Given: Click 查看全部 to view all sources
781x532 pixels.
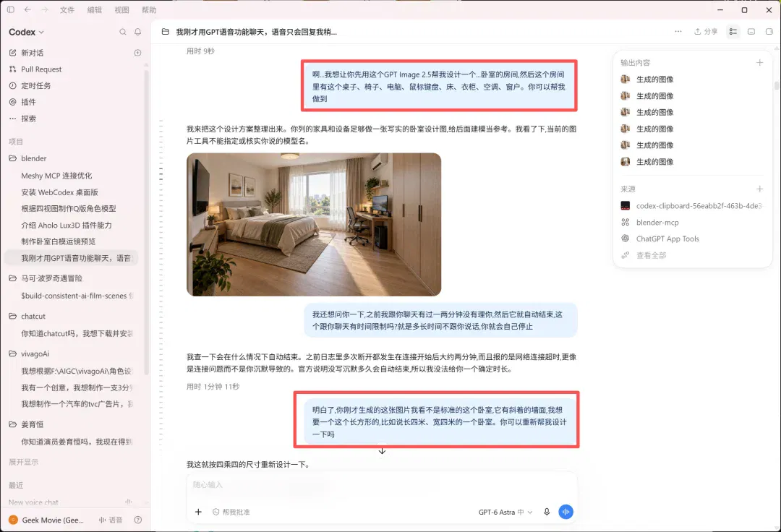Looking at the screenshot, I should [651, 255].
